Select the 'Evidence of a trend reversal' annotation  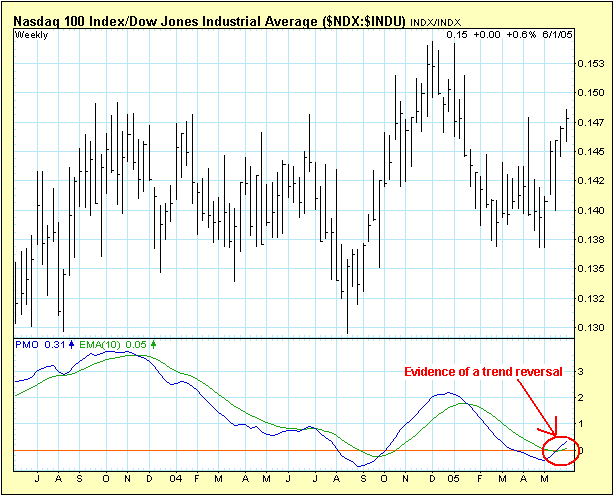click(x=484, y=372)
